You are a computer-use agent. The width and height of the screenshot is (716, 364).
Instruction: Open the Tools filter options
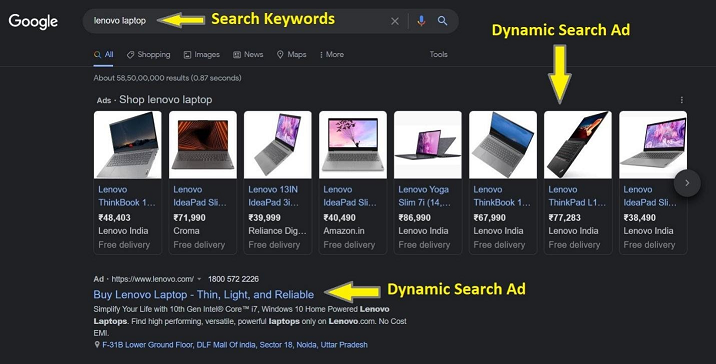pos(438,54)
